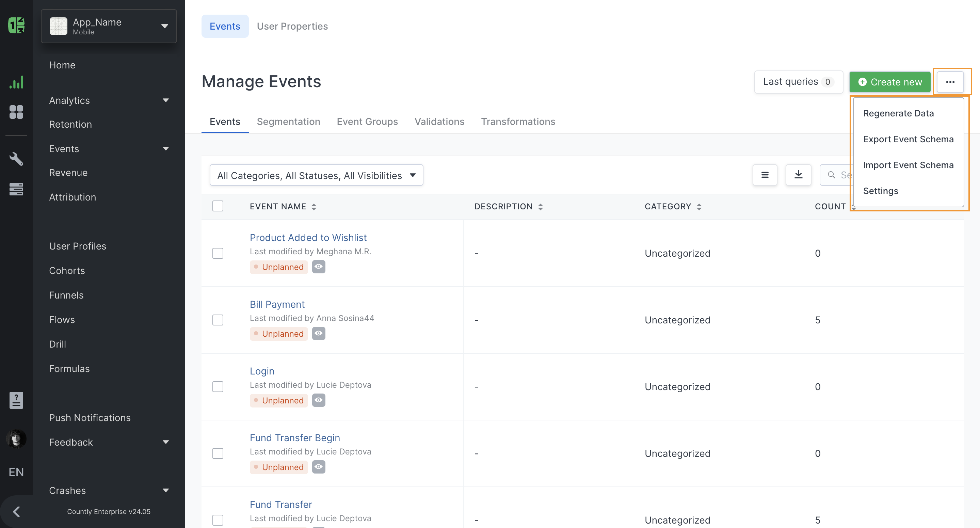Open the Login event link

(262, 371)
